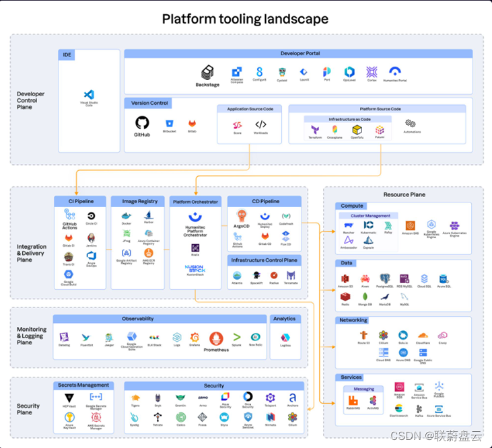The width and height of the screenshot is (492, 448).
Task: Click the Terramate icon
Action: click(x=291, y=276)
